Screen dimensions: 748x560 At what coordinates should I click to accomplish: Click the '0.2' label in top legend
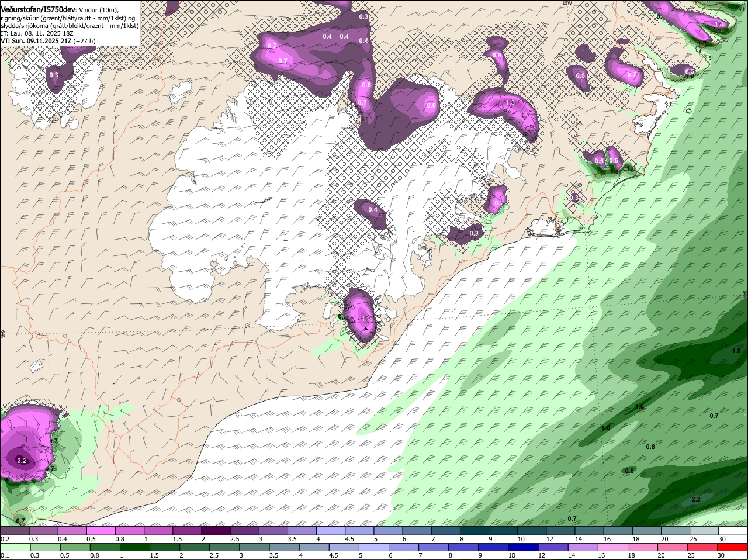(x=5, y=539)
